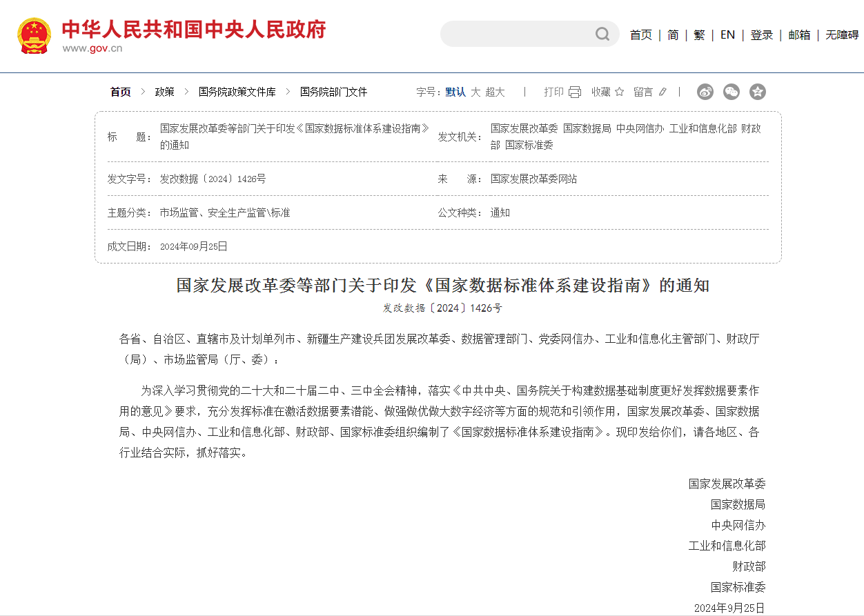The image size is (864, 616).
Task: Share the page to WeChat
Action: [731, 92]
